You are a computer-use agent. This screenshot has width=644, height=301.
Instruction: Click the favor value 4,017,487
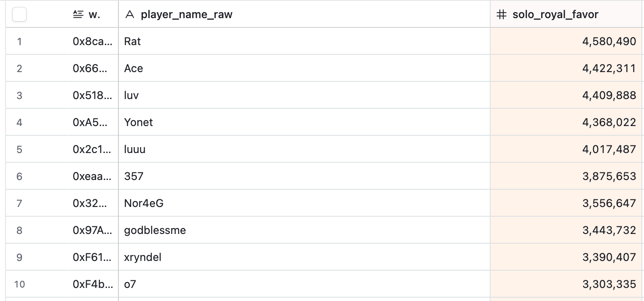[x=609, y=149]
